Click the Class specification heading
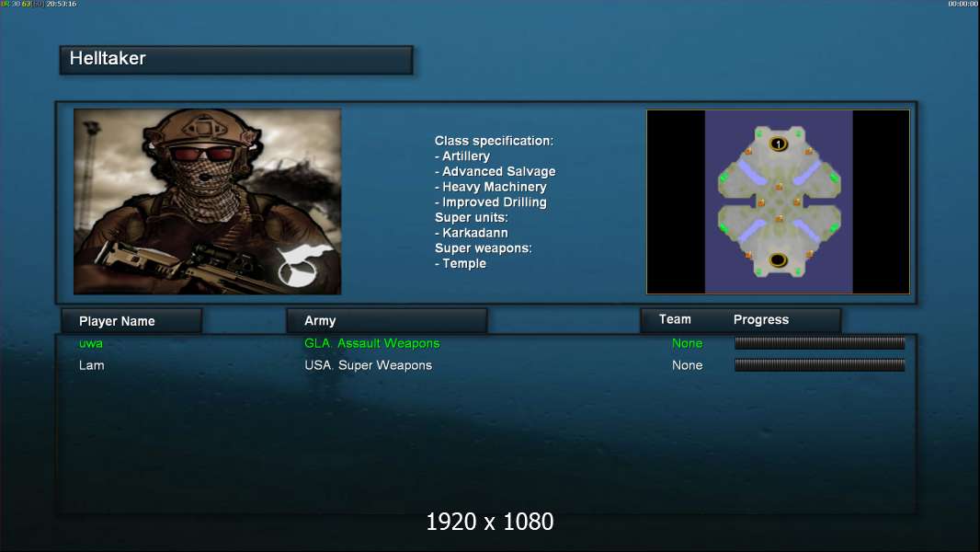The height and width of the screenshot is (552, 980). 495,141
